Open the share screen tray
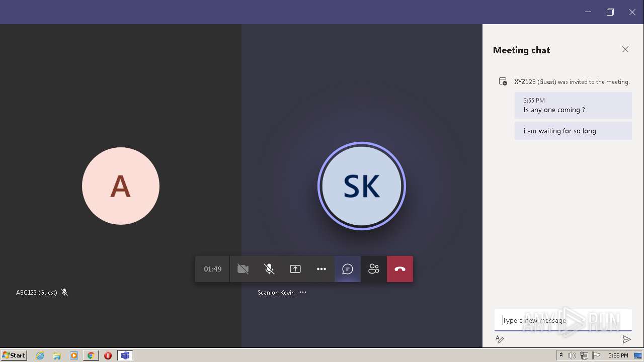The height and width of the screenshot is (362, 644). tap(295, 269)
